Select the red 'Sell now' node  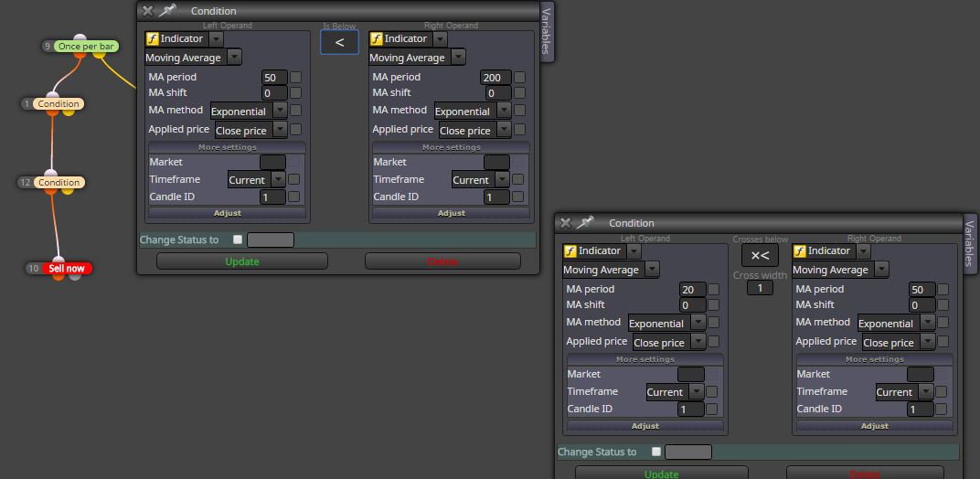67,268
